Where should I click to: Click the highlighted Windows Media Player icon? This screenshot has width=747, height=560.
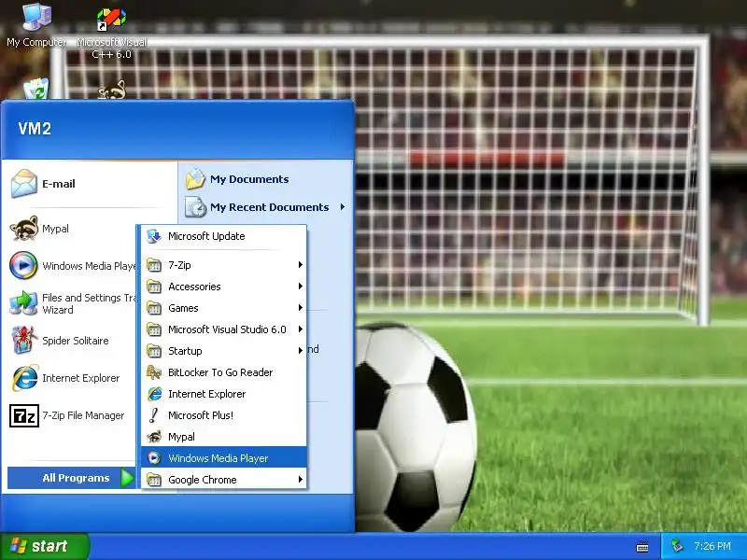[154, 458]
